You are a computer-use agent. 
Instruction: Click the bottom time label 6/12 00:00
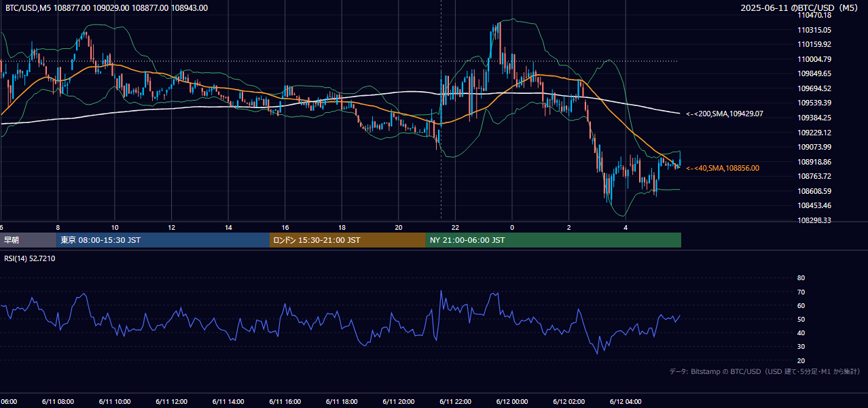[511, 402]
